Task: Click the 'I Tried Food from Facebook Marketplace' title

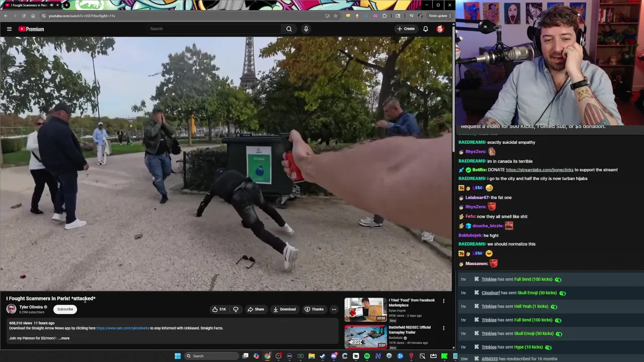Action: point(412,302)
